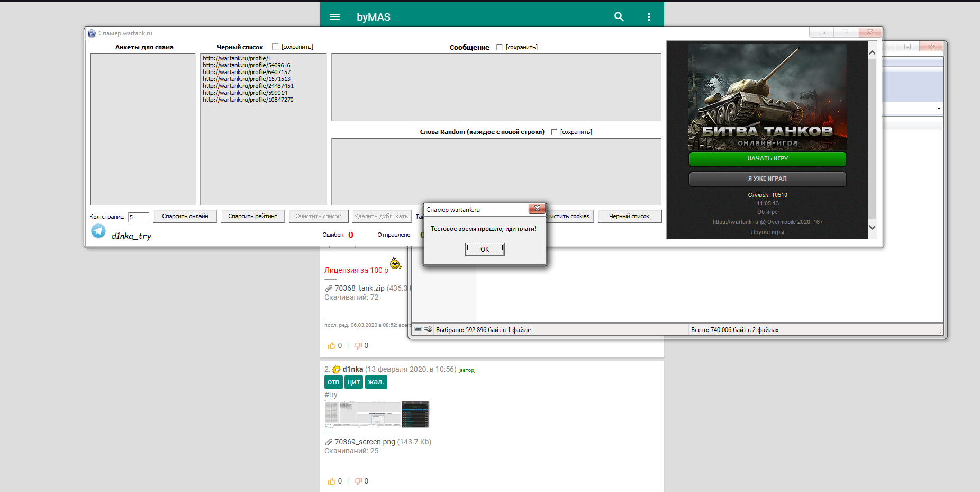Click the жал. report button on d1nka post
This screenshot has height=492, width=980.
coord(376,382)
